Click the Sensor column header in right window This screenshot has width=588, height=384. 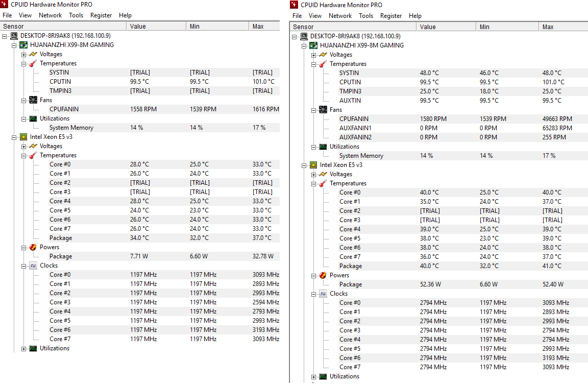(x=353, y=27)
